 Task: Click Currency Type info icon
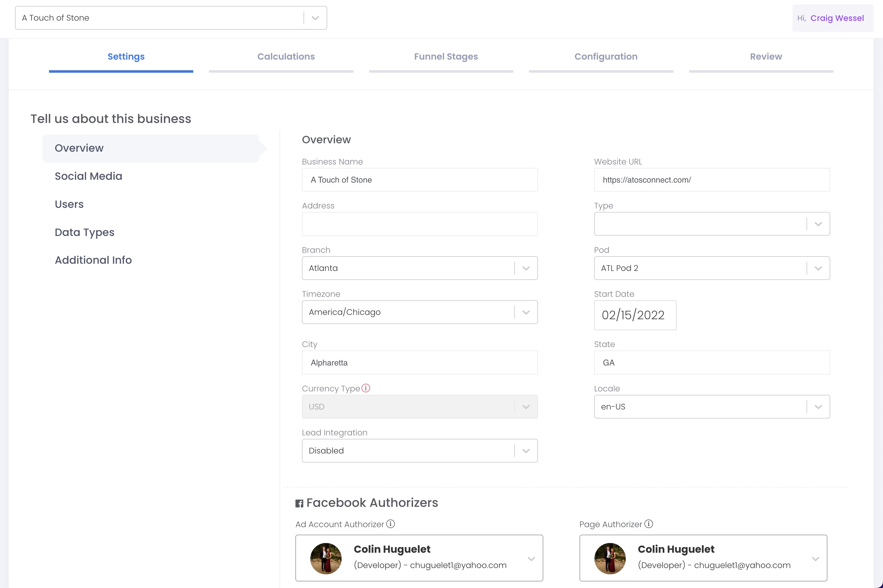pyautogui.click(x=366, y=388)
